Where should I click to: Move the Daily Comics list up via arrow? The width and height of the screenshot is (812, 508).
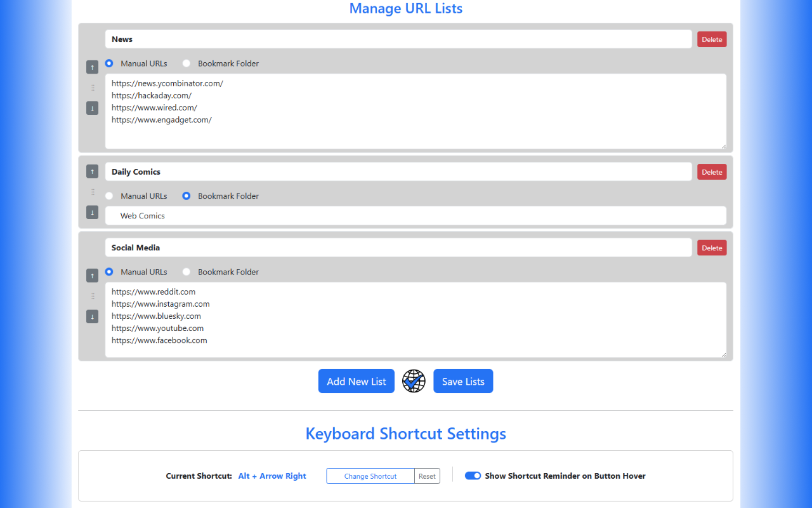coord(92,171)
